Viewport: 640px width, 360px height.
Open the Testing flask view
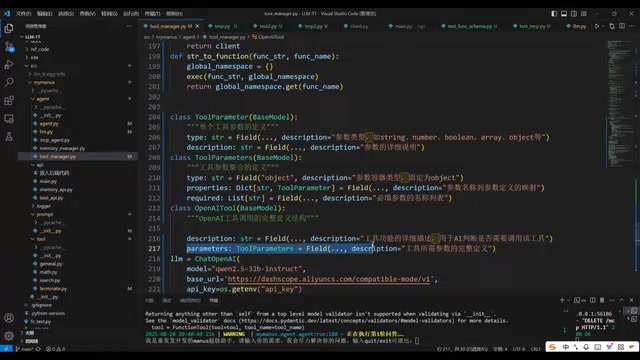(x=9, y=137)
